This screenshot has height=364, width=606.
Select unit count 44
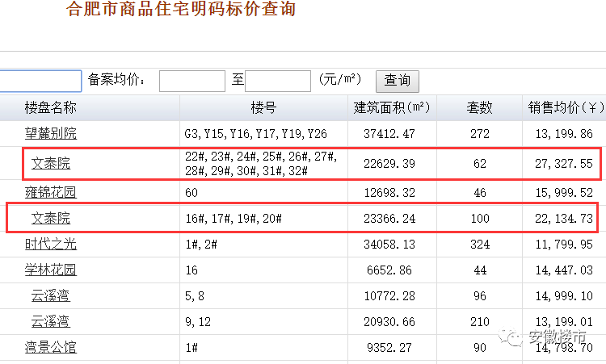point(480,270)
